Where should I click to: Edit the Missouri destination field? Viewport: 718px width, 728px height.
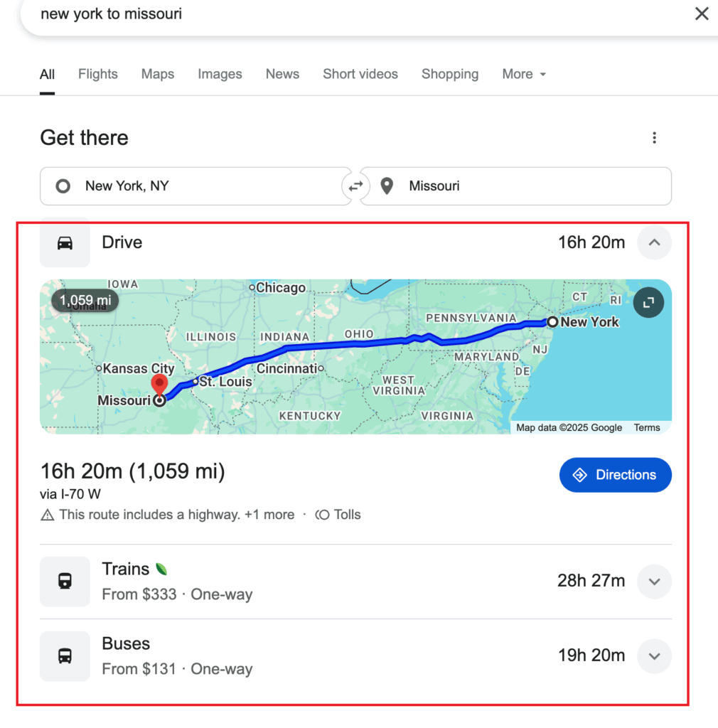coord(526,186)
